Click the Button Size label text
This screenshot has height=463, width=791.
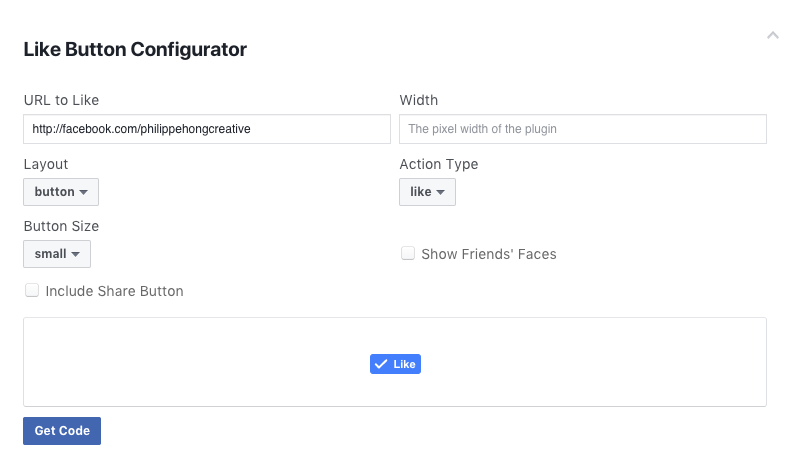[x=61, y=226]
